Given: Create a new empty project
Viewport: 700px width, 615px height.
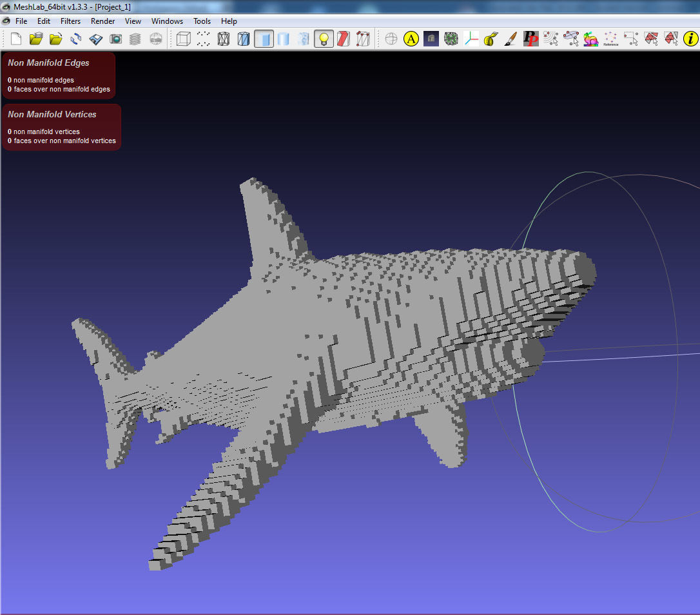Looking at the screenshot, I should [x=16, y=39].
